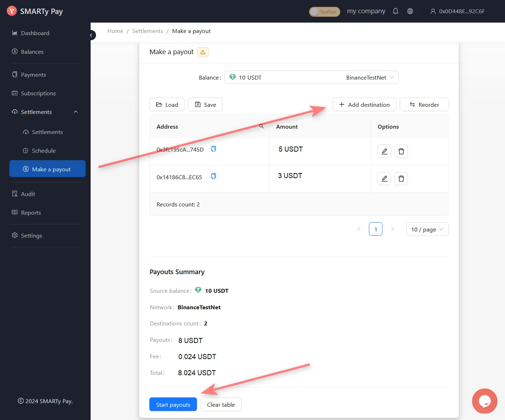The width and height of the screenshot is (505, 420).
Task: Search the Address column
Action: [261, 126]
